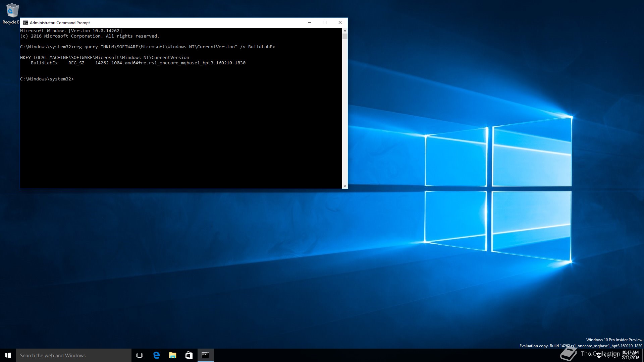
Task: Click the 'Administrator: Command Prompt' title text
Action: pyautogui.click(x=60, y=23)
